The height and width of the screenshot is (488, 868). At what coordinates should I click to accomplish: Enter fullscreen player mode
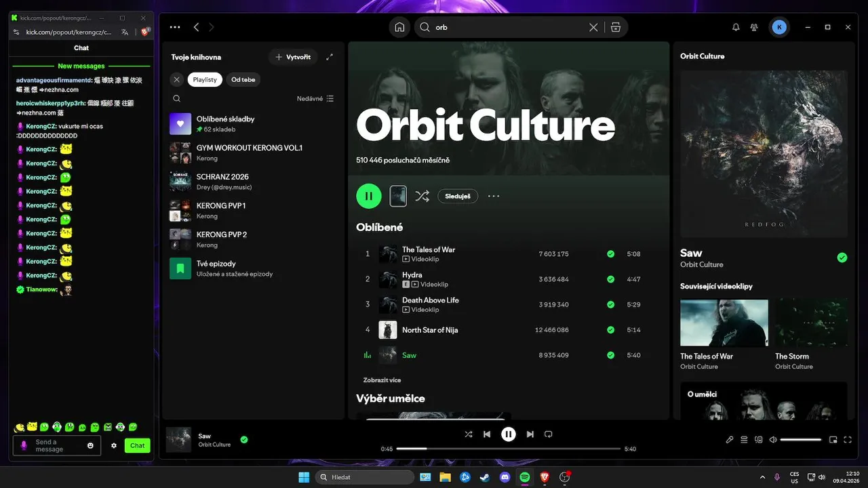click(848, 439)
